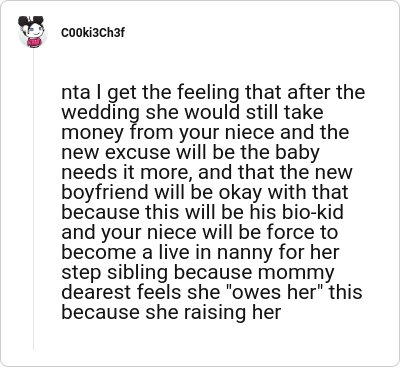Click the Snoo avatar of C00ki3Ch3f
Image resolution: width=400 pixels, height=367 pixels.
click(32, 32)
